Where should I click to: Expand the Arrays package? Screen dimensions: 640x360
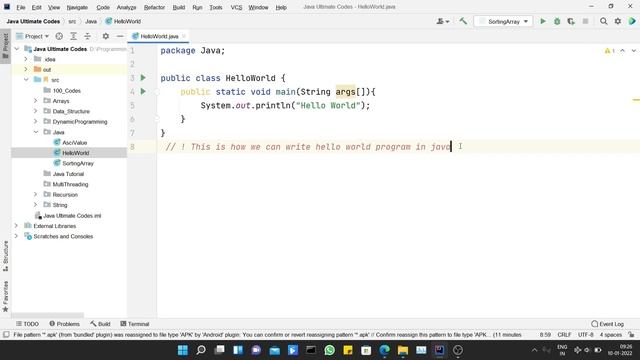click(36, 100)
